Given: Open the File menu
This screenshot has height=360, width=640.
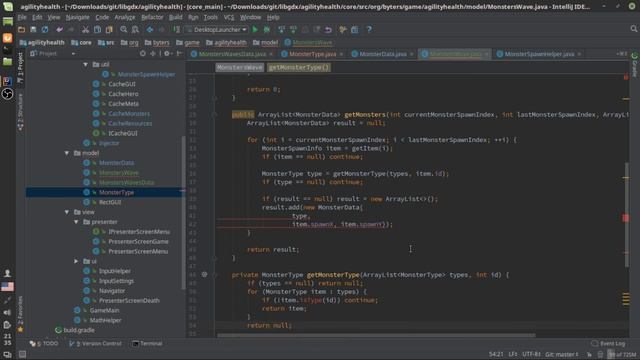Looking at the screenshot, I should coord(22,17).
